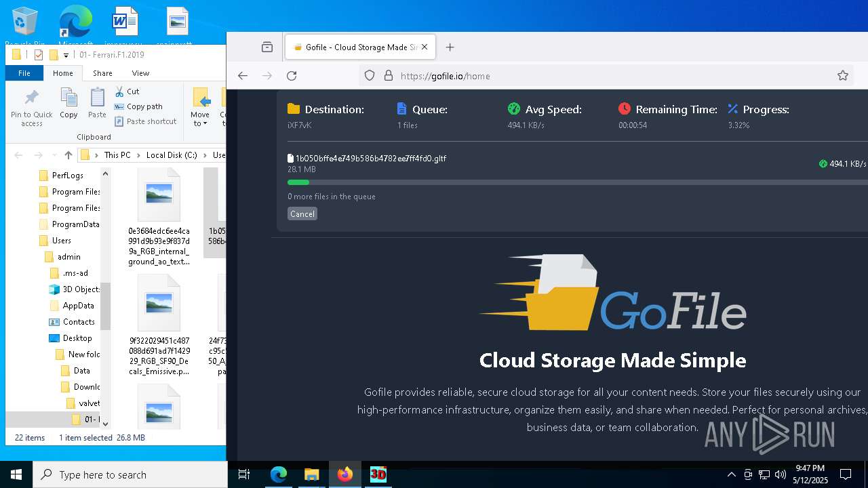The height and width of the screenshot is (488, 868).
Task: Open File Explorer from taskbar
Action: (x=311, y=474)
